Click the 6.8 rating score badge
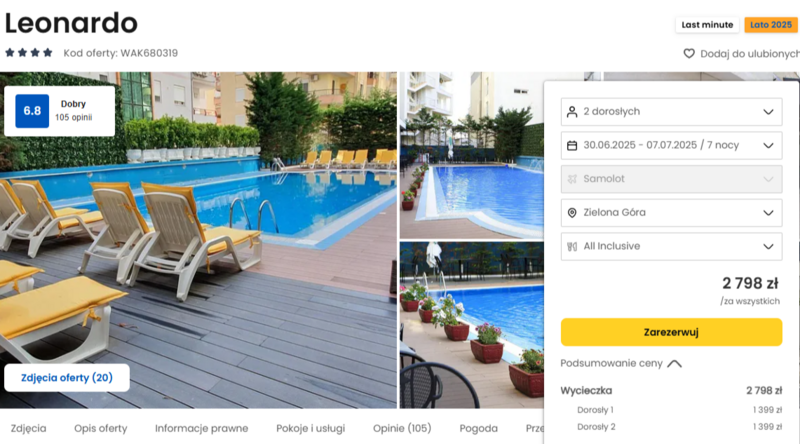800x444 pixels. [x=32, y=111]
